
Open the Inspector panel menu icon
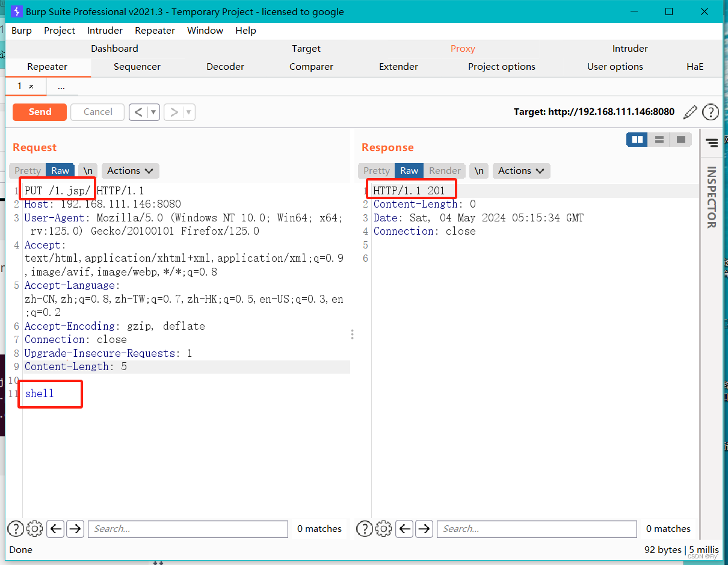point(712,143)
